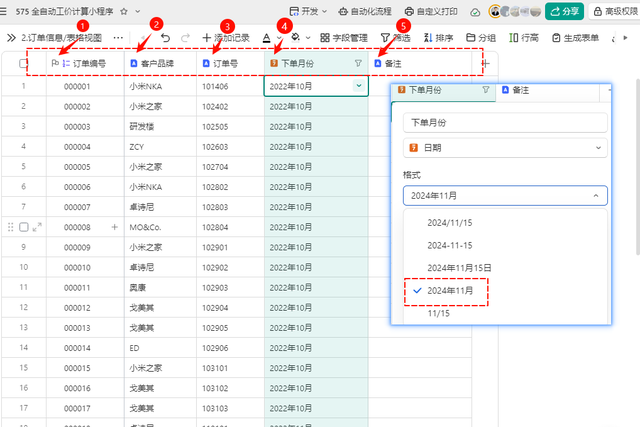The width and height of the screenshot is (640, 427).
Task: Click the redo arrow
Action: [185, 38]
